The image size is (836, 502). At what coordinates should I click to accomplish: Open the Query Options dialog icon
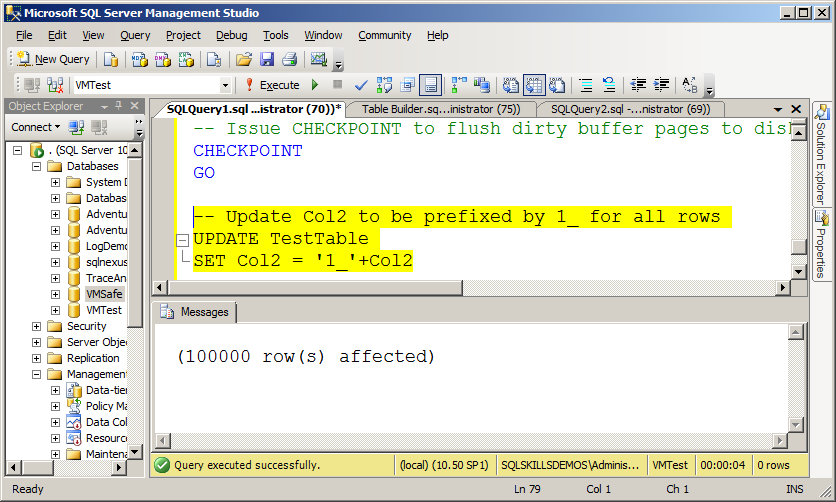tap(407, 85)
